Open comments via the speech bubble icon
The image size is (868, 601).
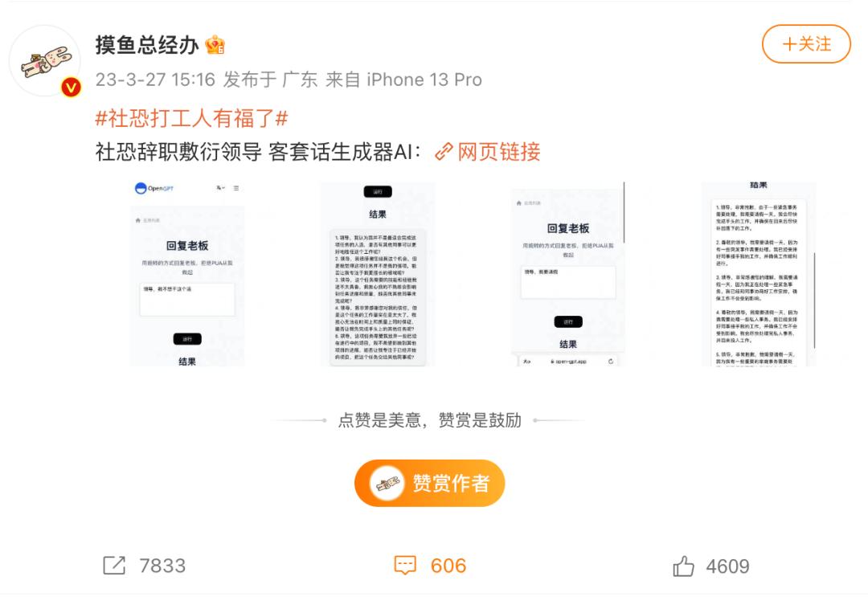[405, 566]
